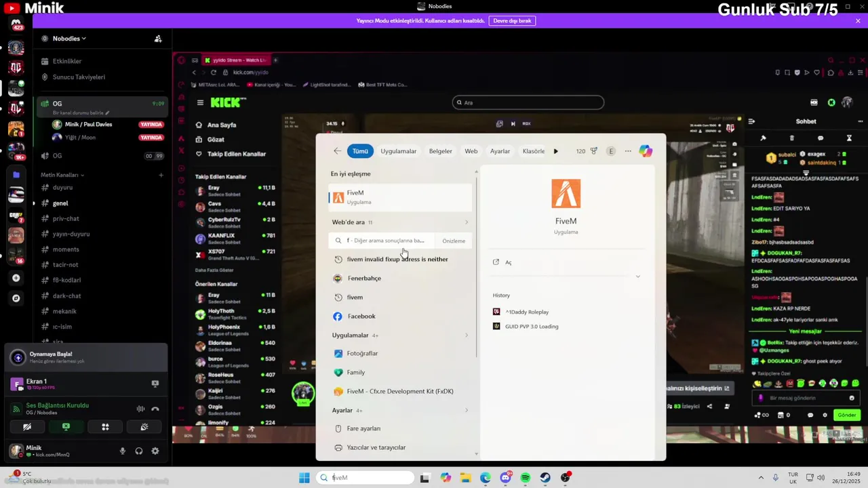This screenshot has width=868, height=488.
Task: Open Discord direct messages home icon
Action: [x=16, y=25]
